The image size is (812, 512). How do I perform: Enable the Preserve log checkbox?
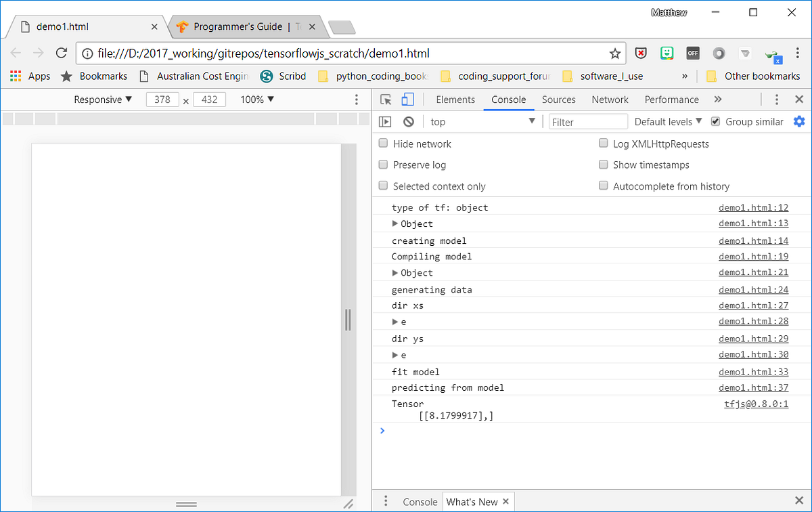[x=383, y=165]
